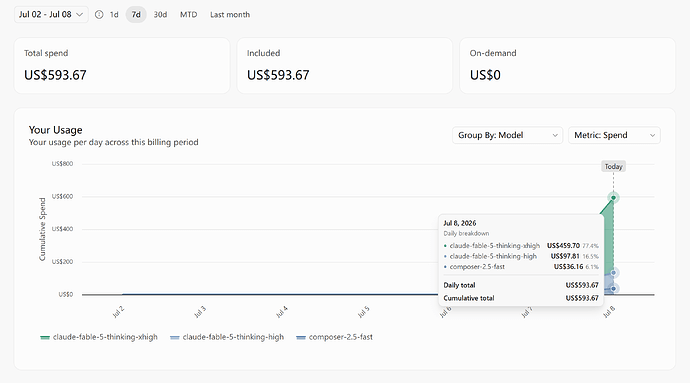Click the upper blue data point near Jul 8
Image resolution: width=690 pixels, height=383 pixels.
[x=613, y=273]
